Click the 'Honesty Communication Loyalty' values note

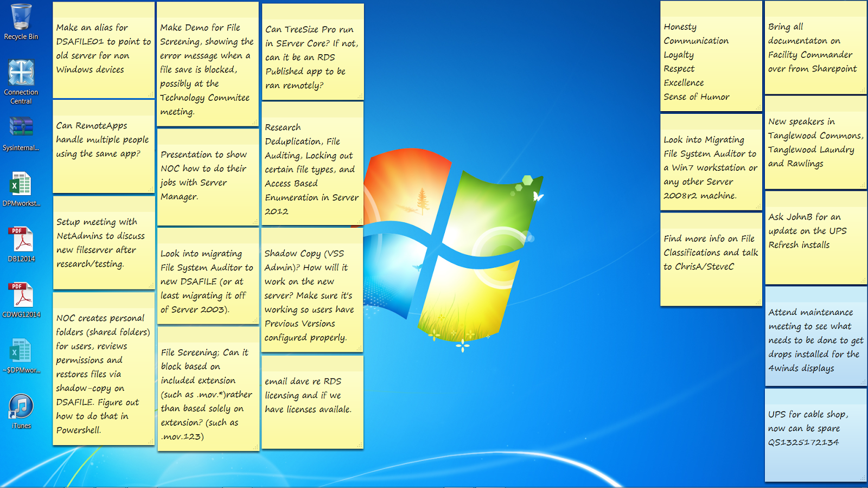[711, 56]
